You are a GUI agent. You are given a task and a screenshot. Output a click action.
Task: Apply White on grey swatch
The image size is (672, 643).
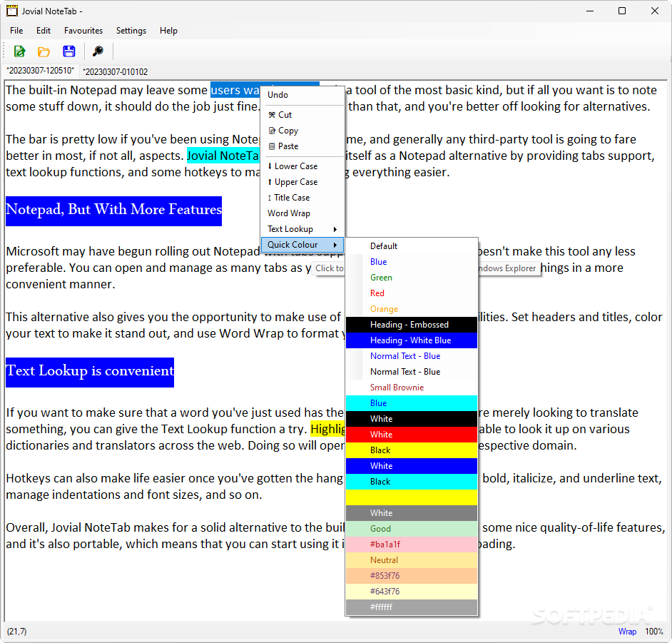pos(412,513)
